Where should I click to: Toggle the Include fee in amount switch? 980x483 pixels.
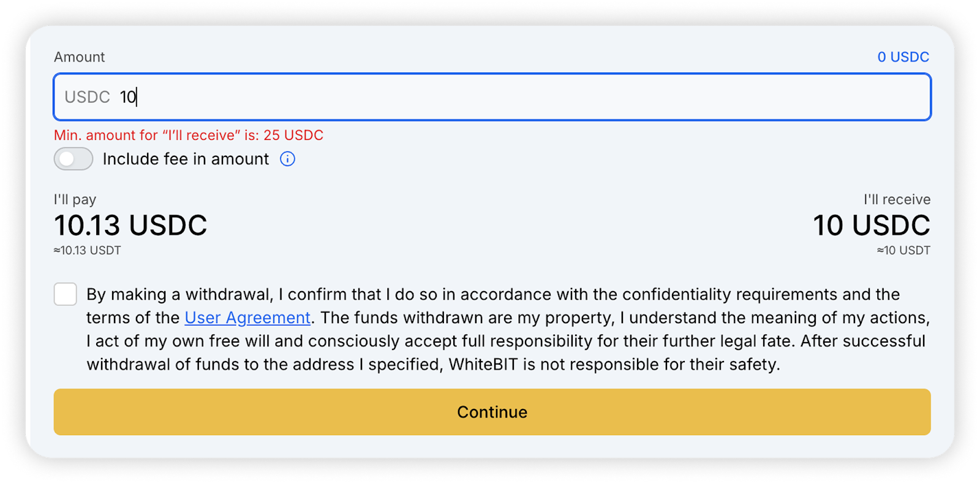(73, 159)
